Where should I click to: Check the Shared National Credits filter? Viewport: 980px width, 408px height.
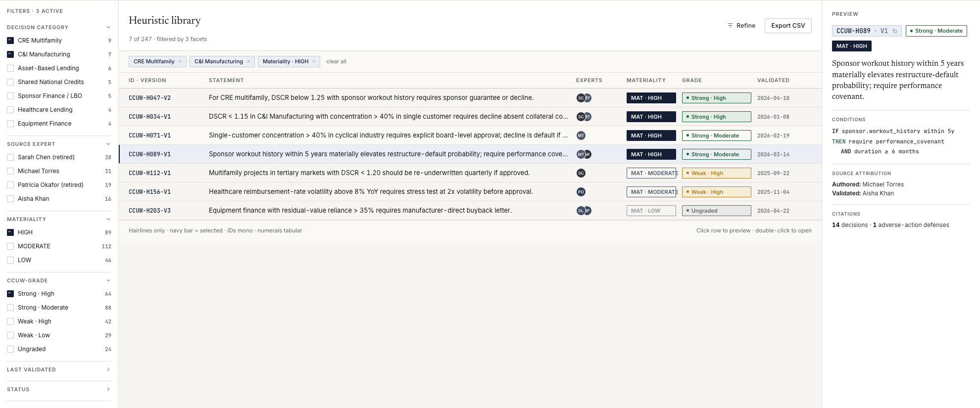(10, 82)
